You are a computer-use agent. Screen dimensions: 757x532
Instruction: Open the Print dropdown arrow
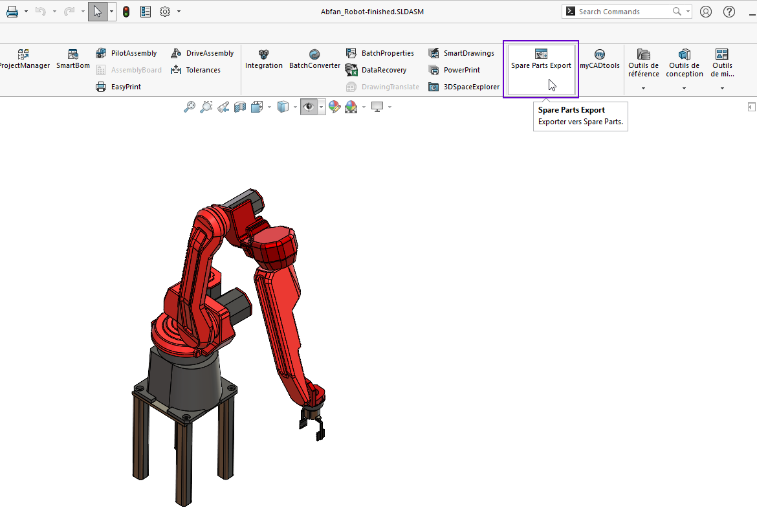coord(26,12)
